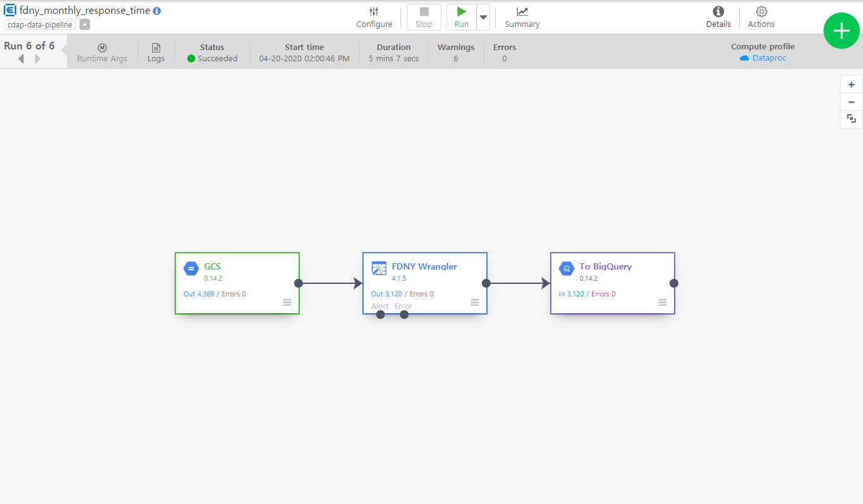The height and width of the screenshot is (504, 863).
Task: Click the Stop button
Action: coord(424,18)
